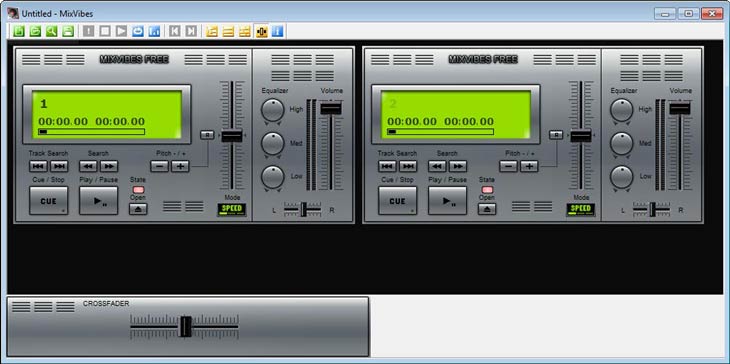Click the gray Stop square toolbar icon
The height and width of the screenshot is (364, 730).
pos(105,31)
